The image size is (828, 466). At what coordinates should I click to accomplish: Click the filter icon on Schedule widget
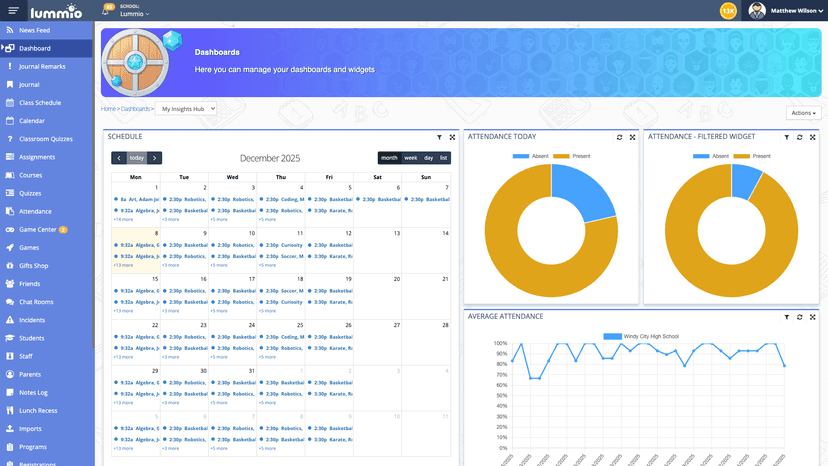click(x=439, y=137)
